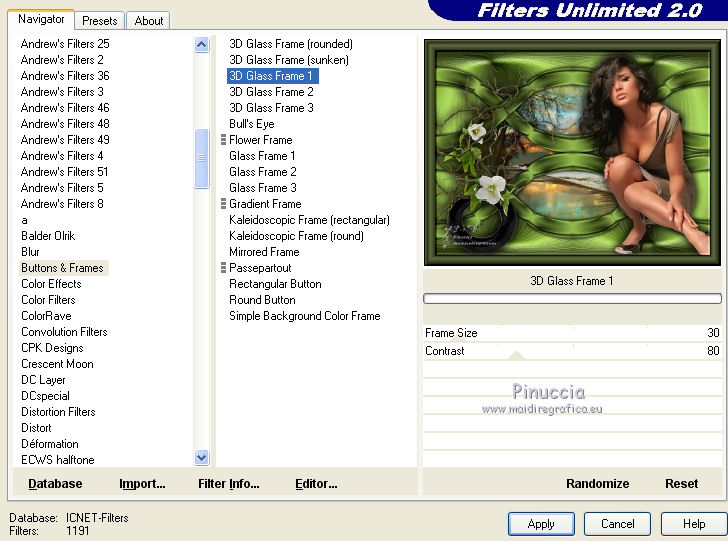The image size is (728, 541).
Task: Click the Apply button
Action: 541,524
